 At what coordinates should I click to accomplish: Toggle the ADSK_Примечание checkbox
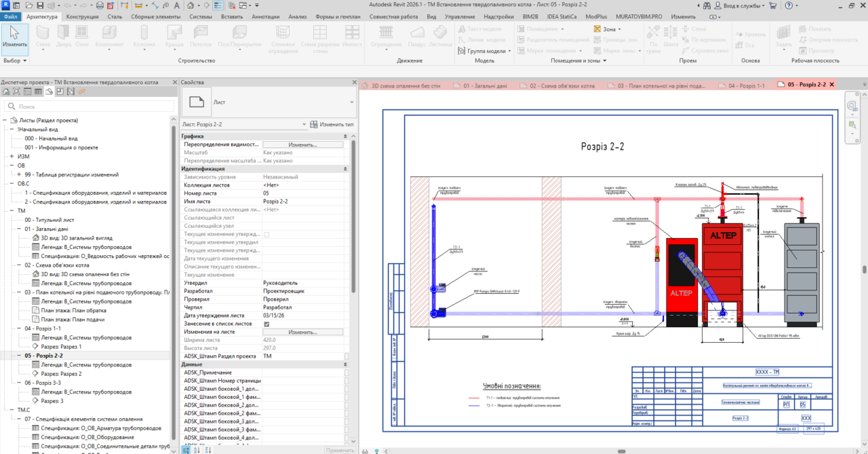pyautogui.click(x=347, y=373)
